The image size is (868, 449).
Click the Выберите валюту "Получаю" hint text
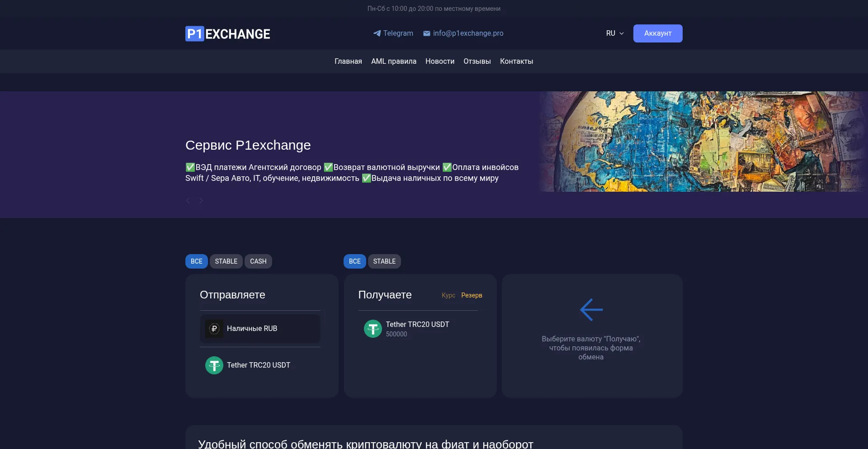[591, 348]
